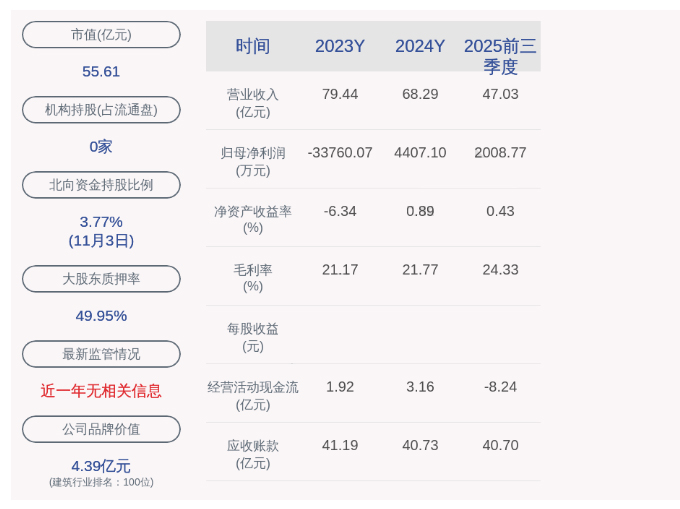Click the 净资产收益率(%) row label

pos(253,220)
